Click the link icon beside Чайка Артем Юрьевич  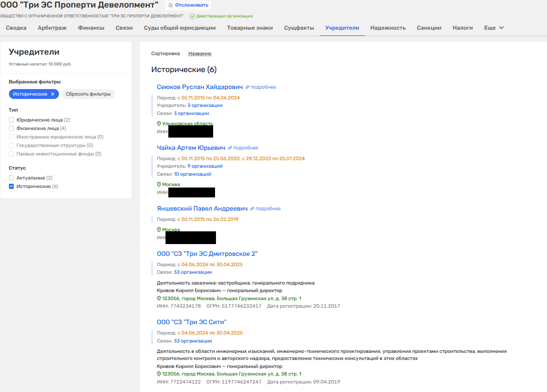[x=230, y=148]
